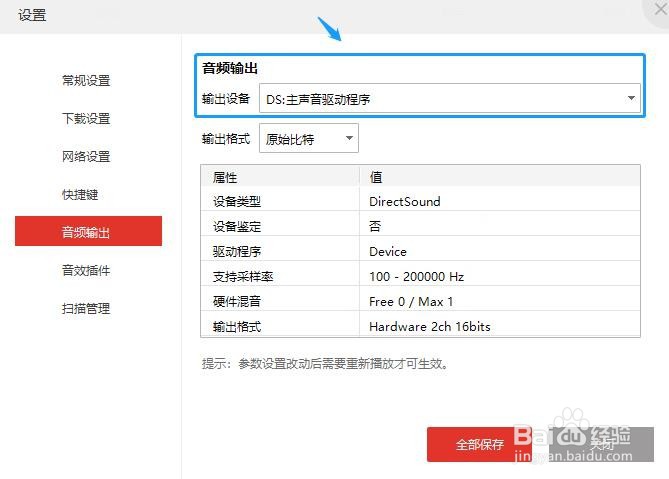Viewport: 669px width, 479px height.
Task: Go to 下载设置 section
Action: 86,119
